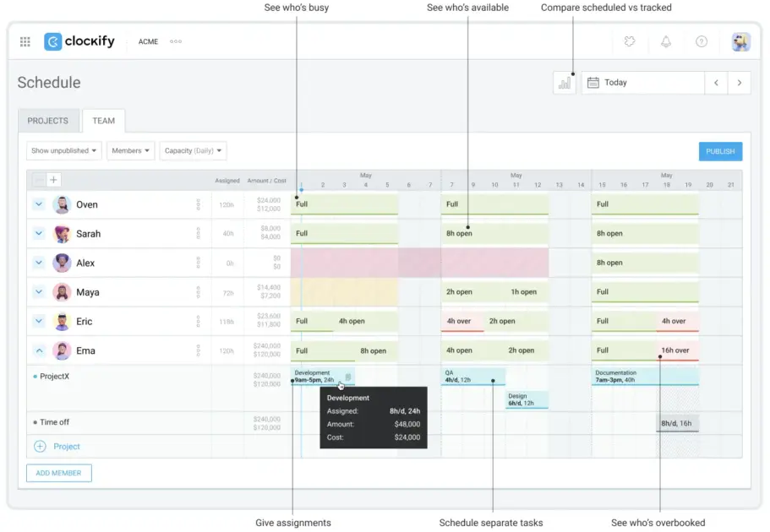Open the notifications bell
The image size is (770, 532).
tap(666, 41)
